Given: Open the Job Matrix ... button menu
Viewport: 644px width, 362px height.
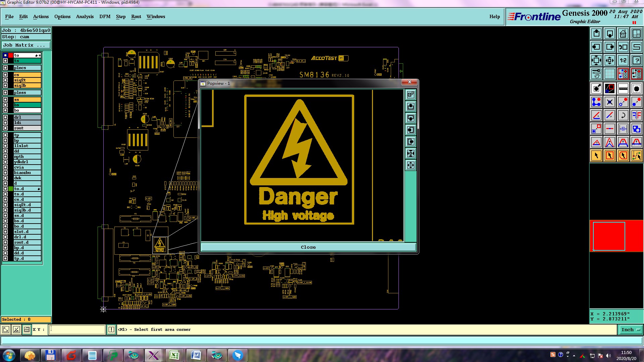Looking at the screenshot, I should tap(26, 45).
